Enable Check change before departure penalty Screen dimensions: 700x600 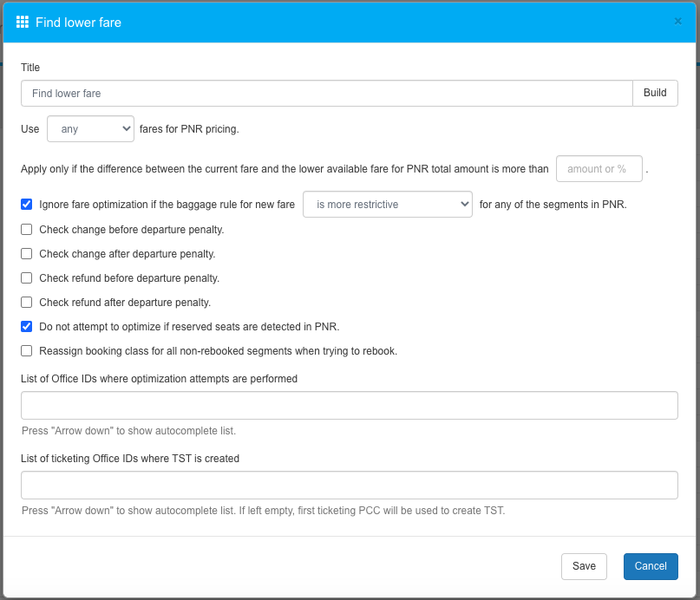27,230
